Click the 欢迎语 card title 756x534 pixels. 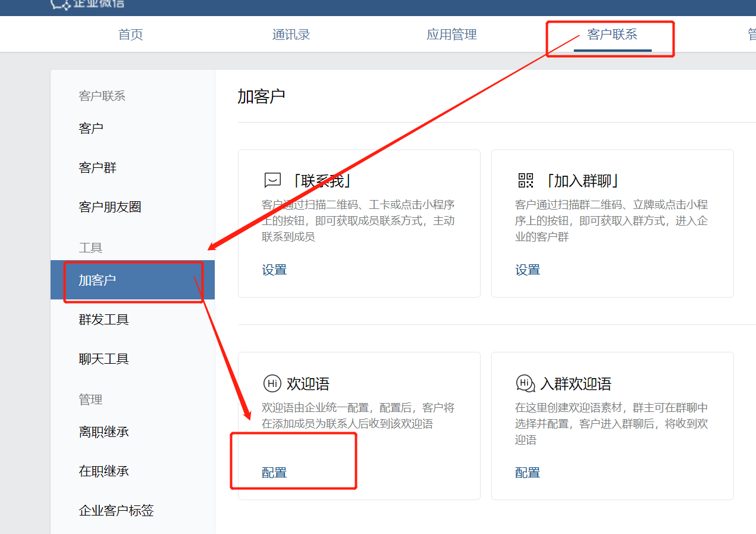(x=308, y=384)
